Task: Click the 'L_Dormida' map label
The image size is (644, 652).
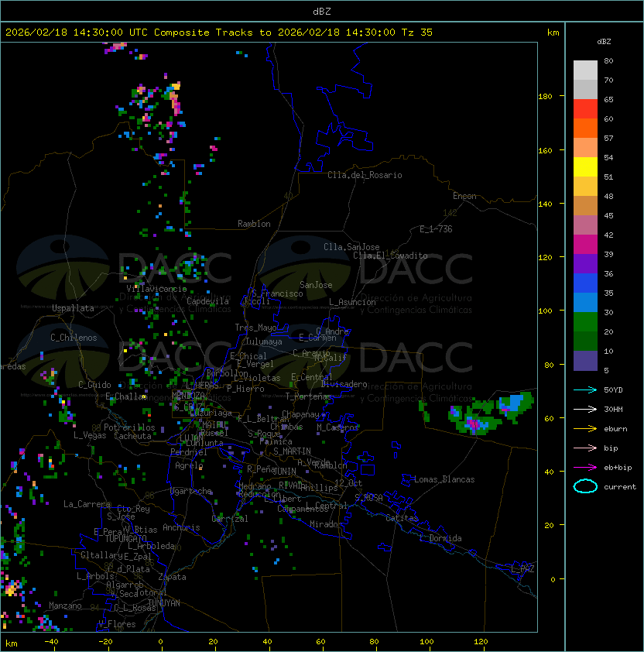Action: pyautogui.click(x=440, y=538)
